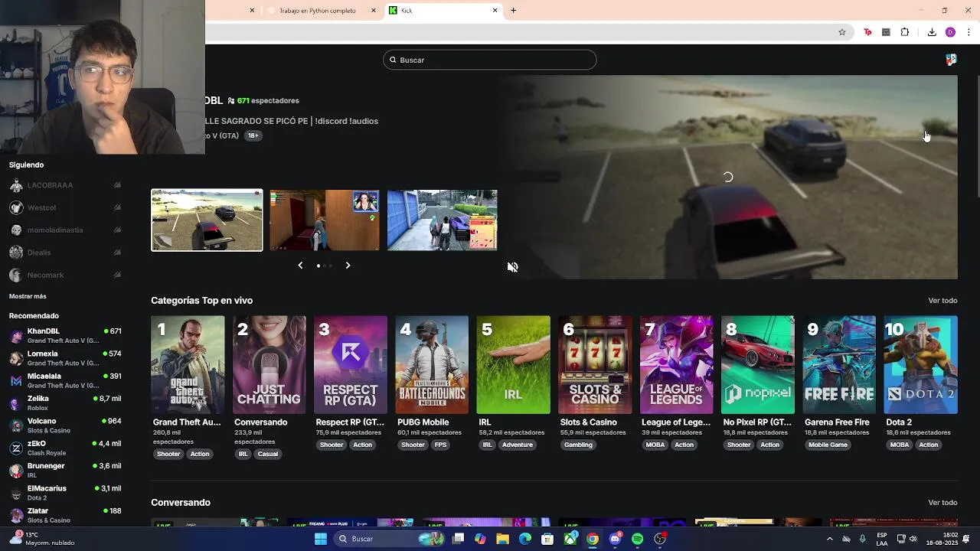Image resolution: width=980 pixels, height=551 pixels.
Task: Open Microsoft Edge from the taskbar
Action: click(525, 539)
